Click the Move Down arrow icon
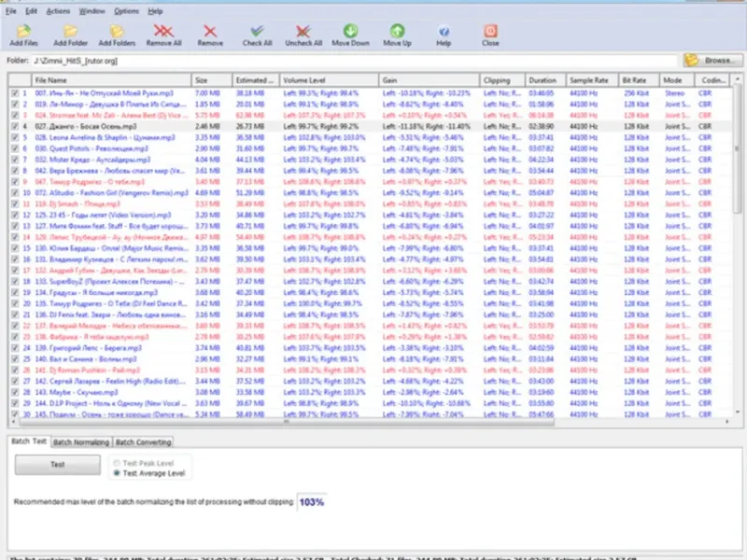This screenshot has height=560, width=747. pos(351,31)
